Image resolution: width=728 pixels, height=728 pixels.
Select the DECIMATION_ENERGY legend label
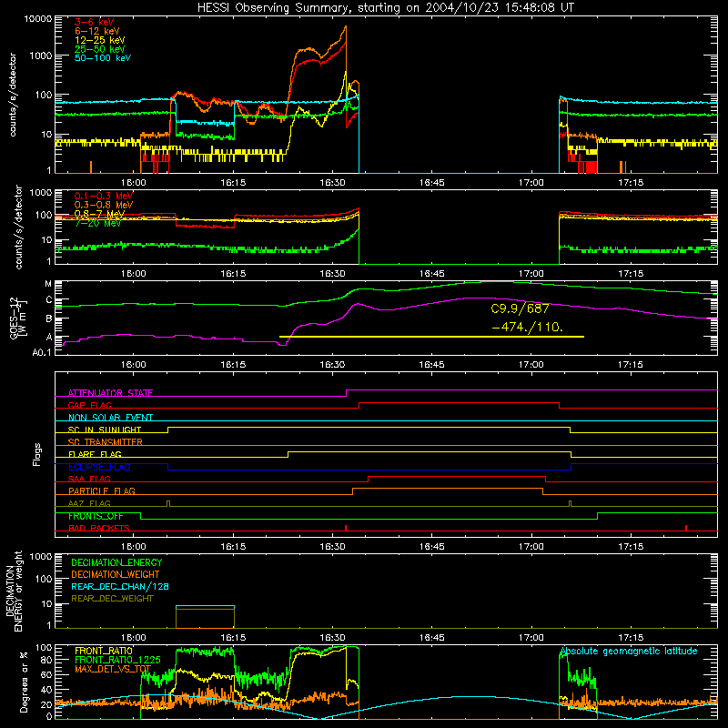pos(116,562)
